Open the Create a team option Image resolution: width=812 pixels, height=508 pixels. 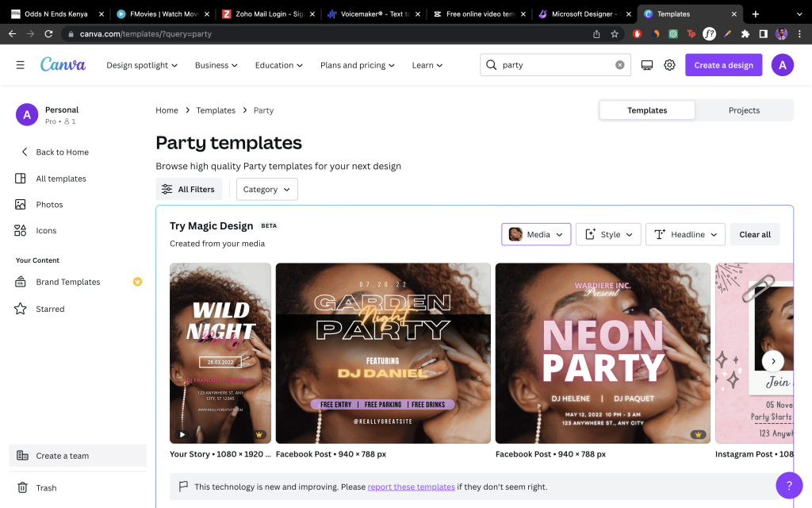(x=78, y=455)
